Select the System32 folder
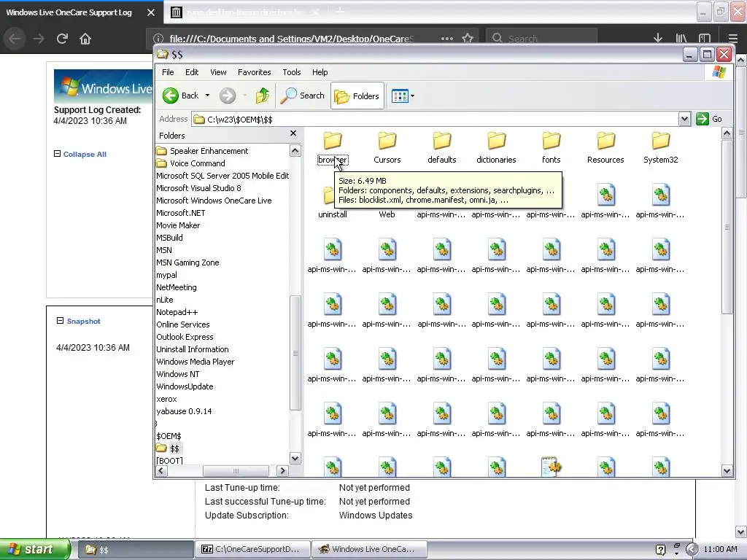The width and height of the screenshot is (747, 560). [x=660, y=147]
